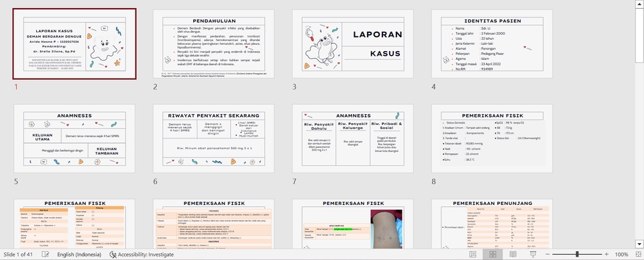Screen dimensions: 644x260
Task: Click vertical scrollbar down arrow
Action: (639, 245)
